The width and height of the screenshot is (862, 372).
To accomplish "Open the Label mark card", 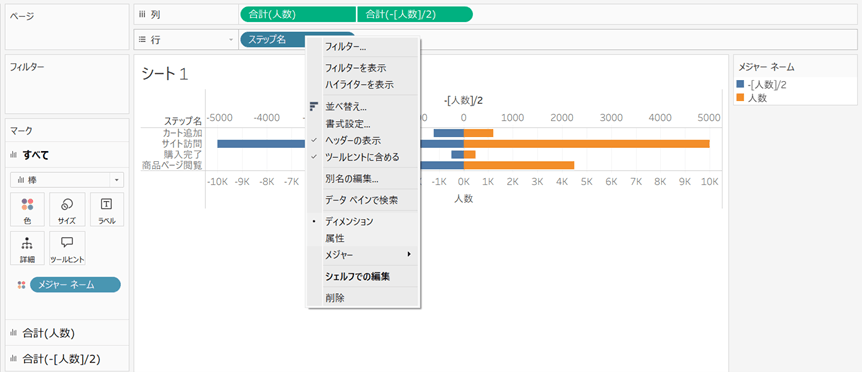I will pos(106,209).
